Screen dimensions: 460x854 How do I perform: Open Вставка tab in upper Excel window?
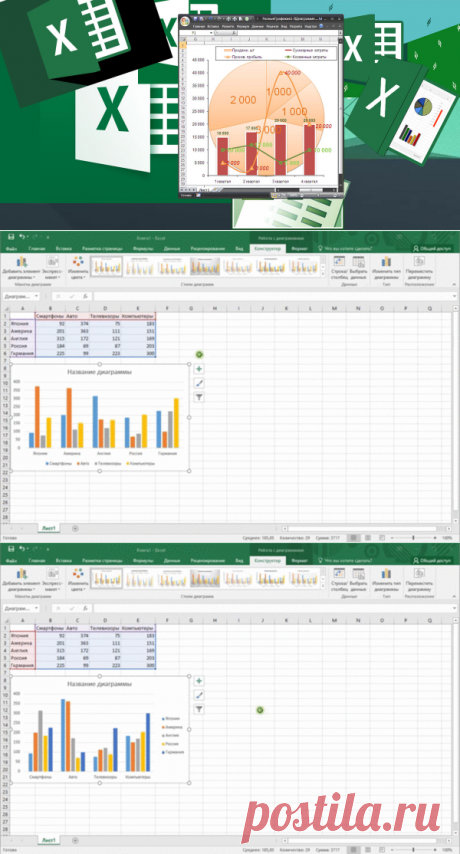coord(63,248)
